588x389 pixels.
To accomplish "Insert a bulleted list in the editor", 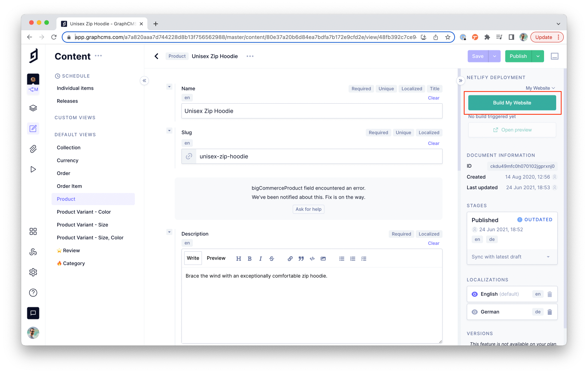I will (341, 258).
